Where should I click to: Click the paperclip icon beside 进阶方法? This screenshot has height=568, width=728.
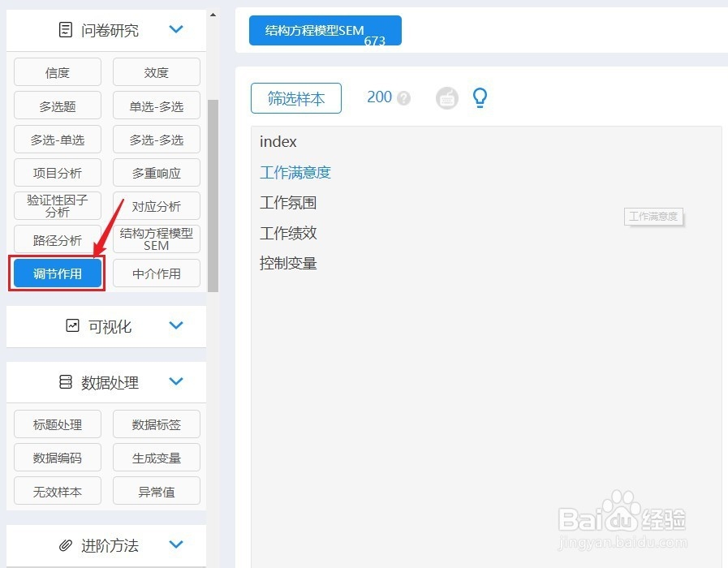tap(66, 545)
